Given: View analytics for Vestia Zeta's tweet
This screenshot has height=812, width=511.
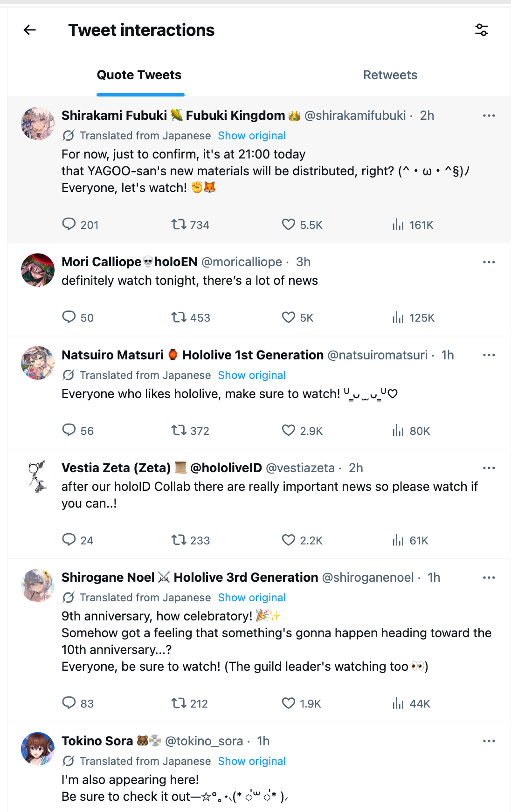Looking at the screenshot, I should click(410, 540).
